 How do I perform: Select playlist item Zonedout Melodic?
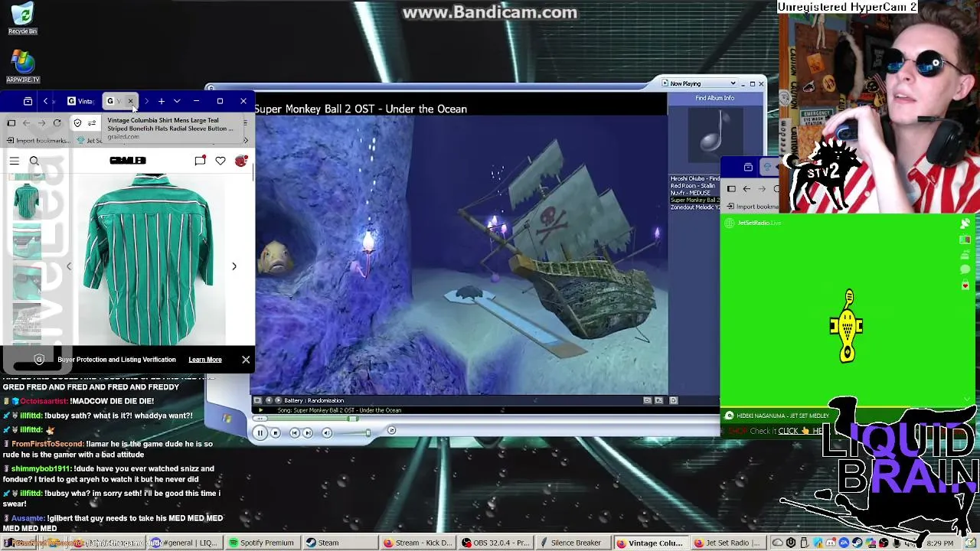694,207
